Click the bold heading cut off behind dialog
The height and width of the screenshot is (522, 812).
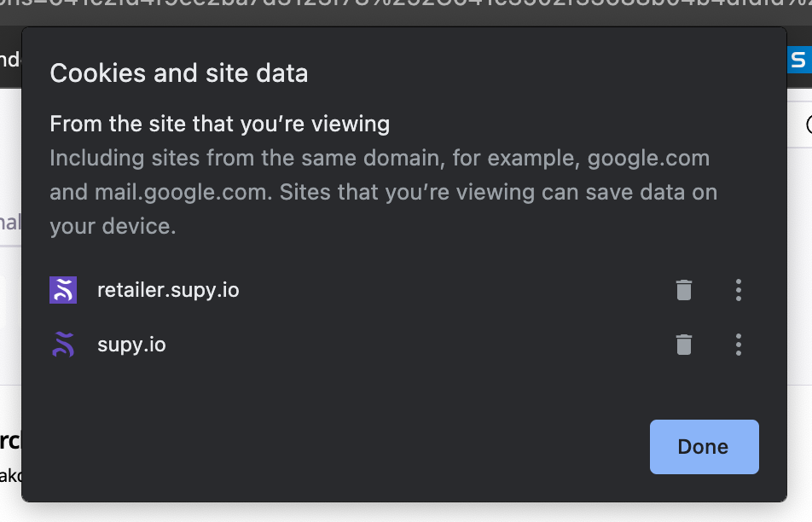[x=10, y=441]
